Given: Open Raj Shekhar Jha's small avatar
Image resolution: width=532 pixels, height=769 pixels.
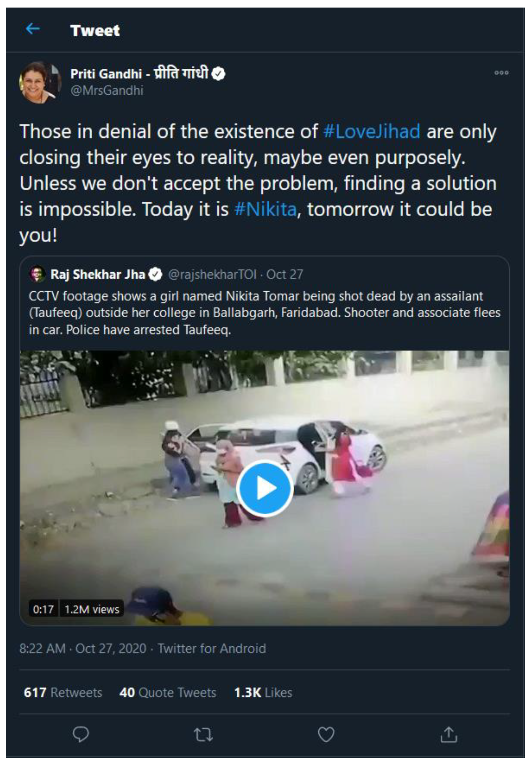Looking at the screenshot, I should 37,274.
